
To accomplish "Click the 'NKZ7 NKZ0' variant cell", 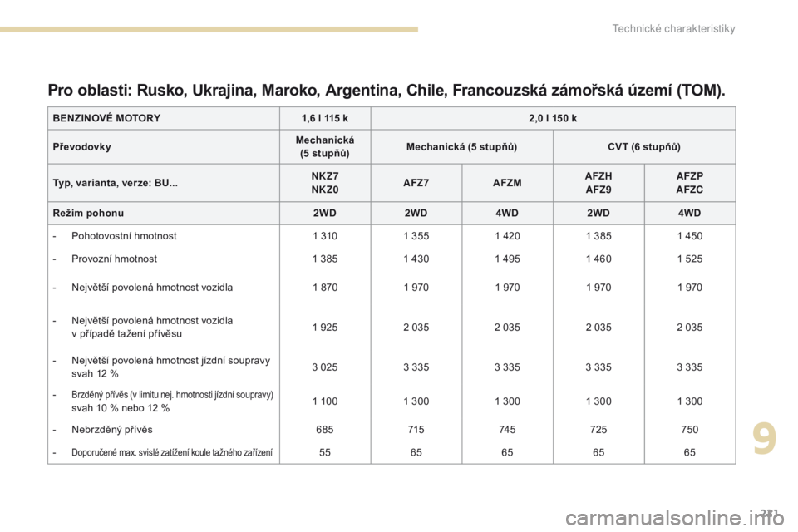I will click(x=325, y=183).
